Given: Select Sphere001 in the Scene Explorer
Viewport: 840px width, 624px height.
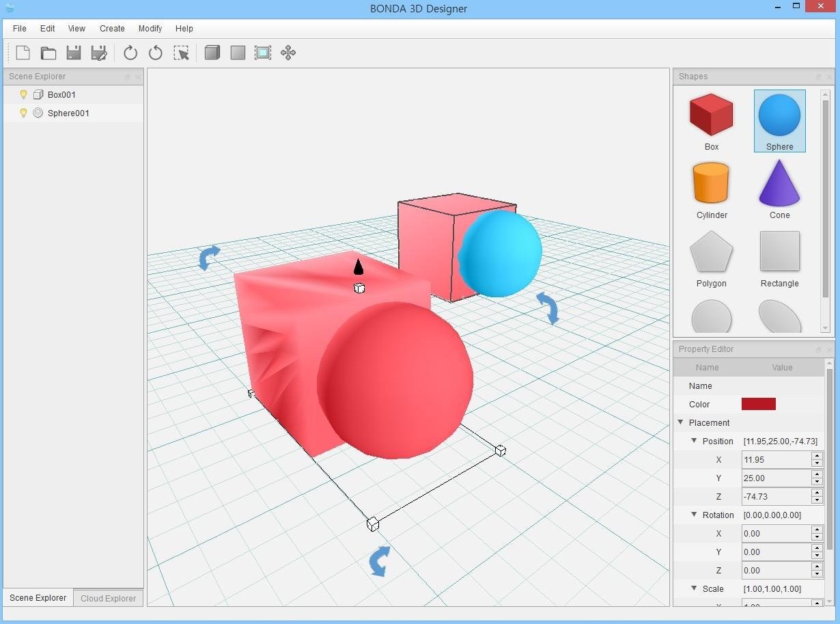Looking at the screenshot, I should click(68, 113).
